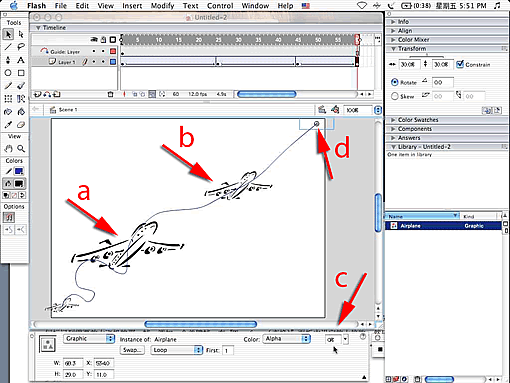Select the Skew radio button
510x383 pixels.
[395, 96]
